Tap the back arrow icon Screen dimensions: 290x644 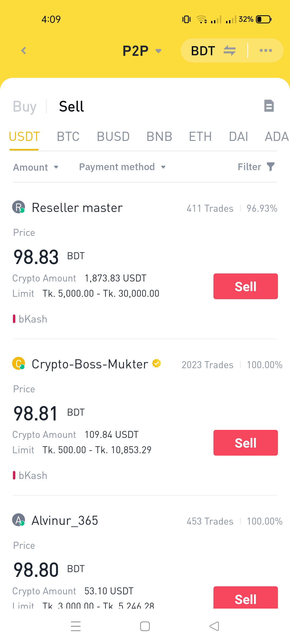(x=24, y=50)
